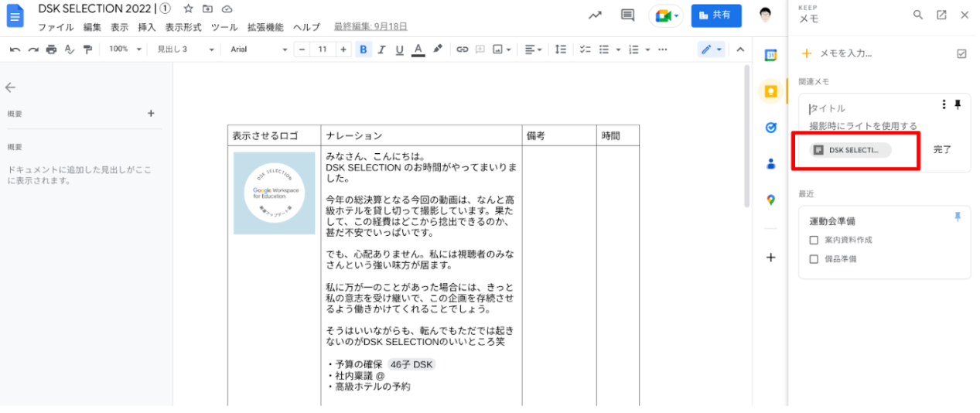Screen dimensions: 980x413
Task: Open the text color picker
Action: coord(418,49)
